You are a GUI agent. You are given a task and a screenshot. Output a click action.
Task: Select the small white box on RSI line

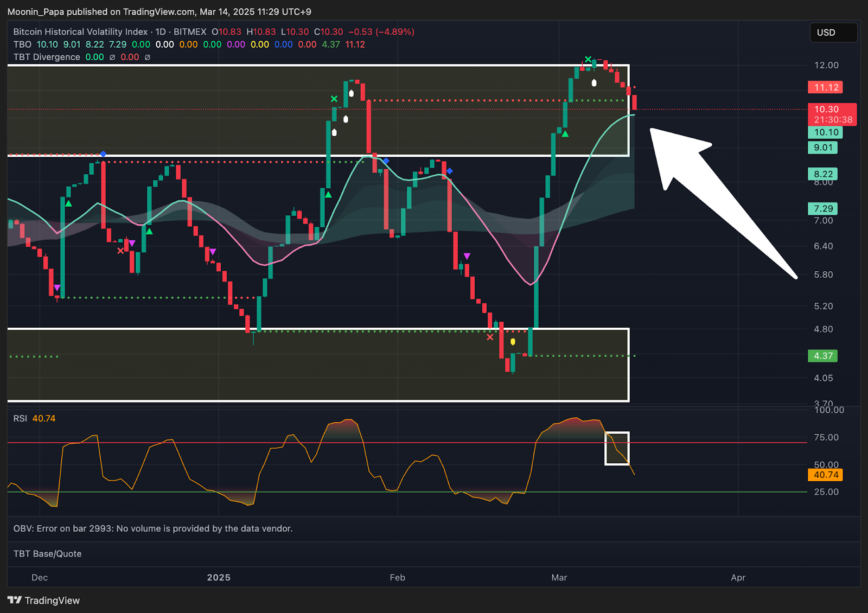[x=617, y=448]
